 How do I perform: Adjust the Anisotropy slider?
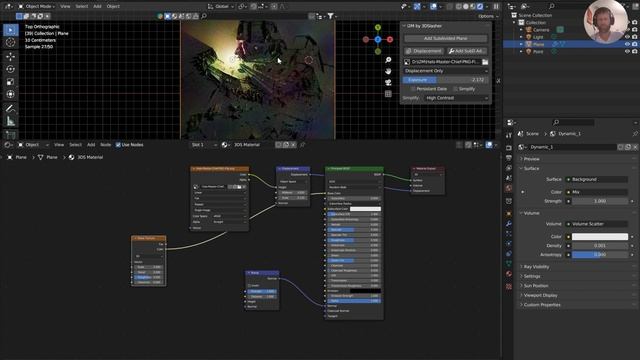pos(600,255)
